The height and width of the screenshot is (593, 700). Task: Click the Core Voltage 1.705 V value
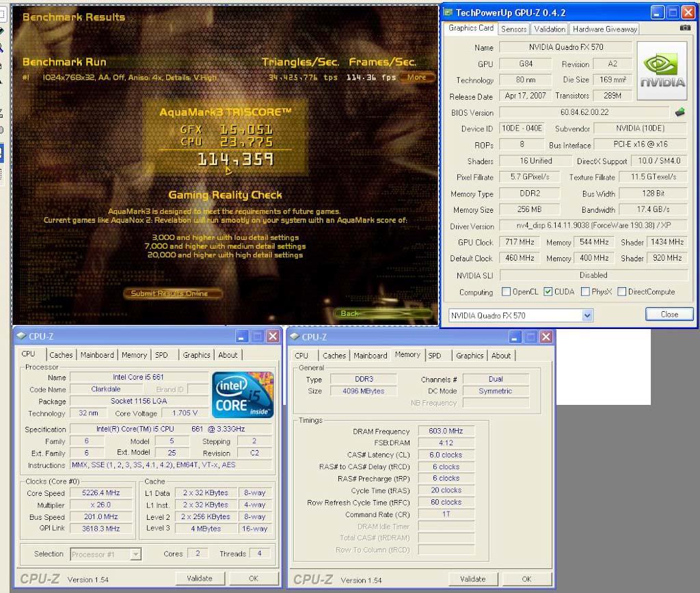(185, 413)
